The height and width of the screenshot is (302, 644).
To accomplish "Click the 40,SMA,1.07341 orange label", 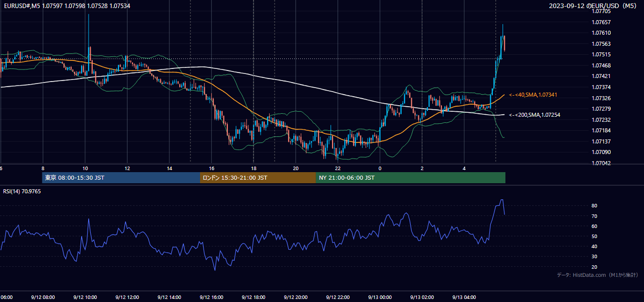I will coord(533,95).
